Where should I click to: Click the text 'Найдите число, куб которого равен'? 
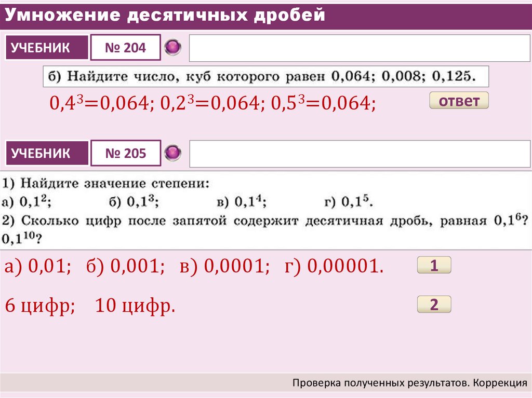(x=196, y=76)
